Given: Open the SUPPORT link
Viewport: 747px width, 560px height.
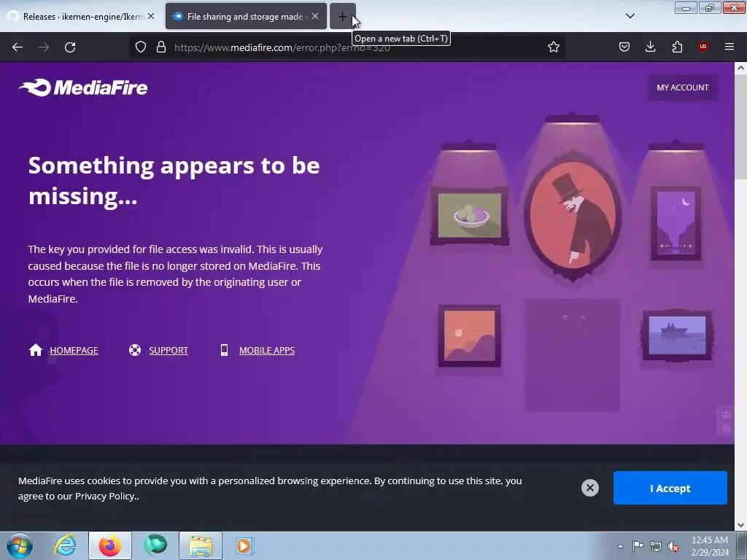Looking at the screenshot, I should point(169,351).
